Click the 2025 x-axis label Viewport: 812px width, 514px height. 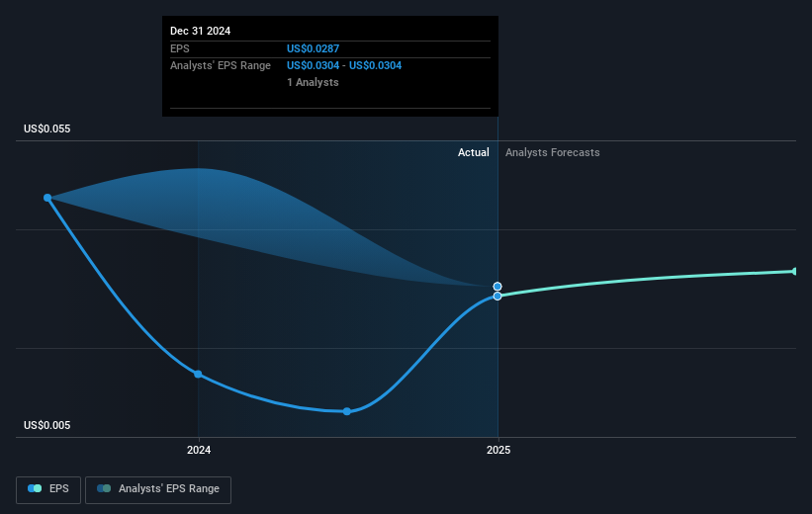coord(498,451)
